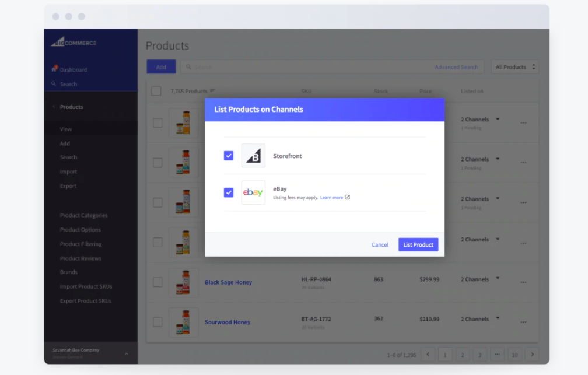
Task: Click the List Product button
Action: coord(418,244)
